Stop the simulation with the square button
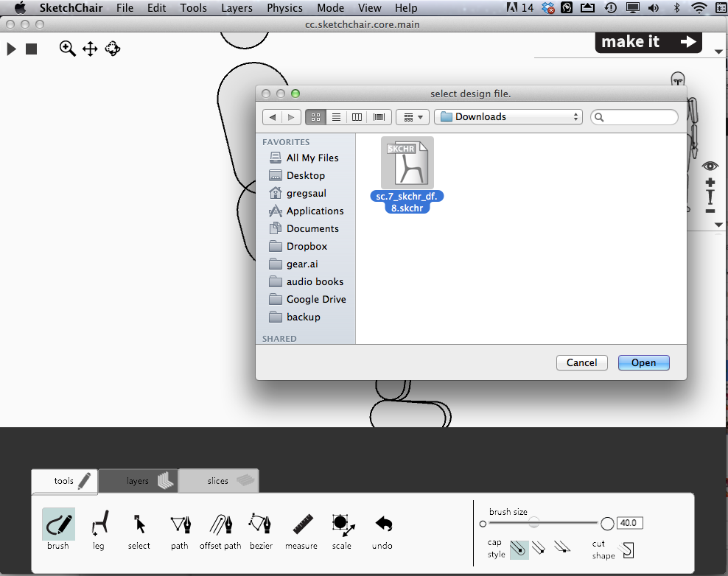 click(x=31, y=49)
